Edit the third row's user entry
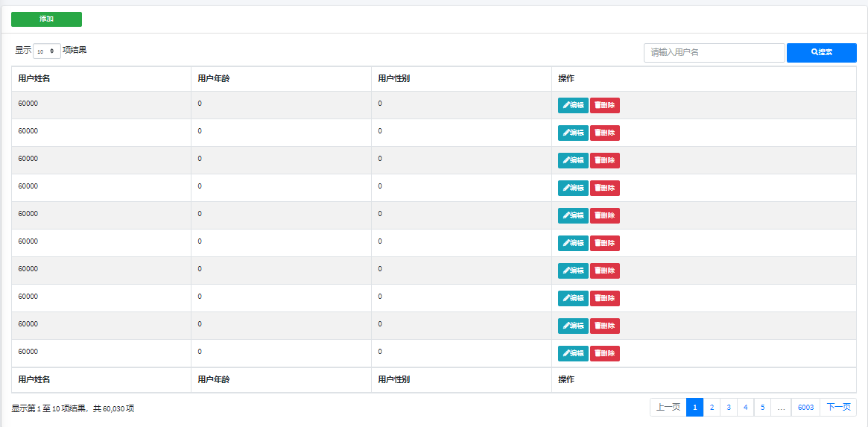 point(573,160)
